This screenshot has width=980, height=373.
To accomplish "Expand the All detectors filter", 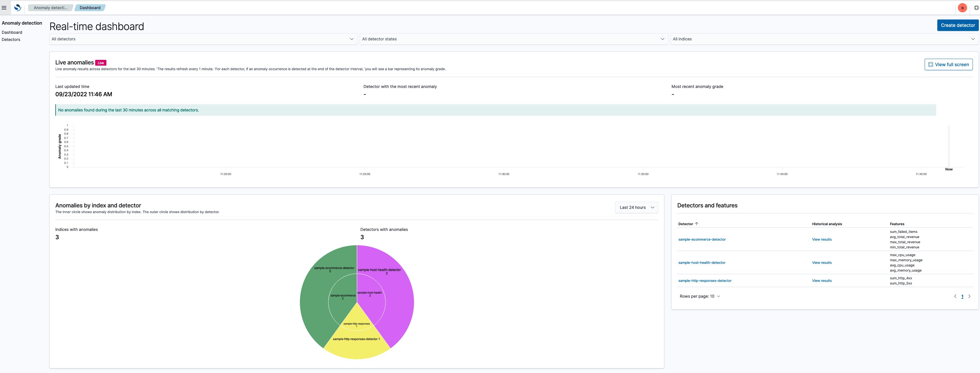I will [x=203, y=39].
